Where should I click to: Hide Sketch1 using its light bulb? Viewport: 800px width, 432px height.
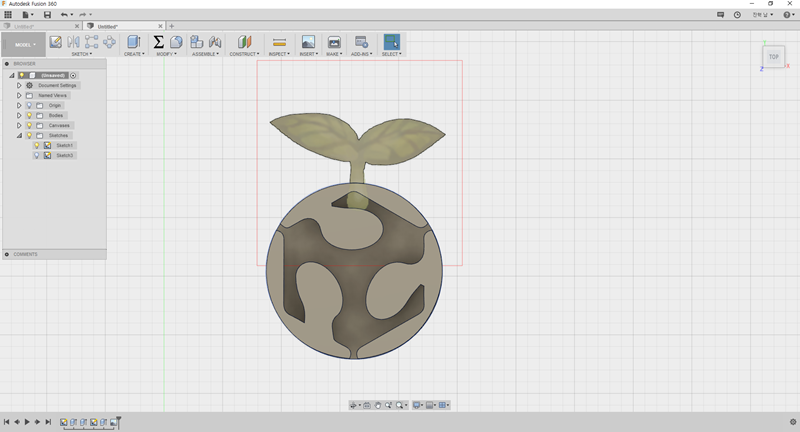click(37, 145)
